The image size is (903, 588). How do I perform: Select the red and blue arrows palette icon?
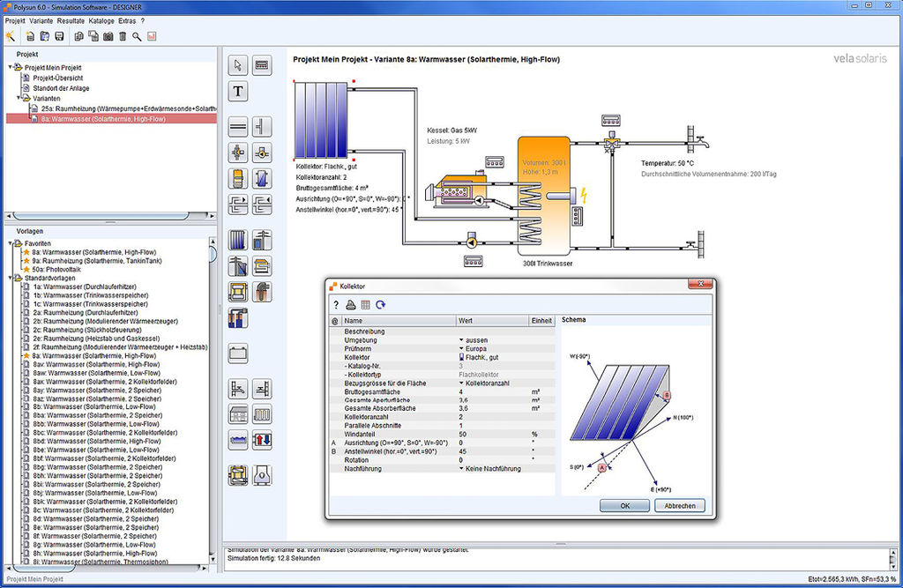pyautogui.click(x=262, y=440)
